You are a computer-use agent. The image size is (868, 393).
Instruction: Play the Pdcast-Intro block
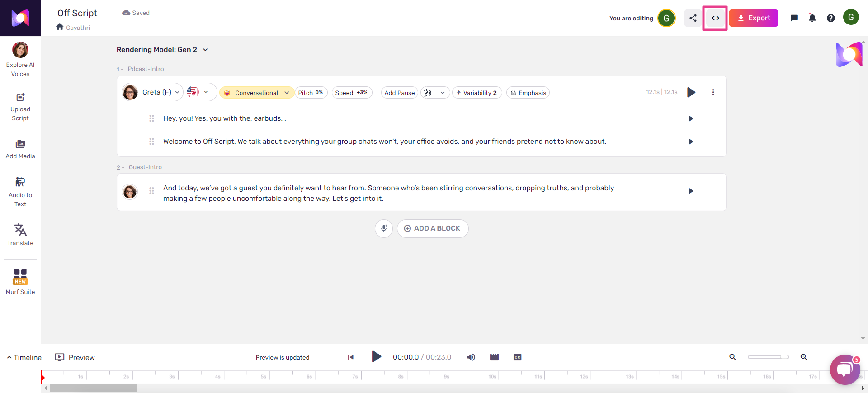click(691, 92)
